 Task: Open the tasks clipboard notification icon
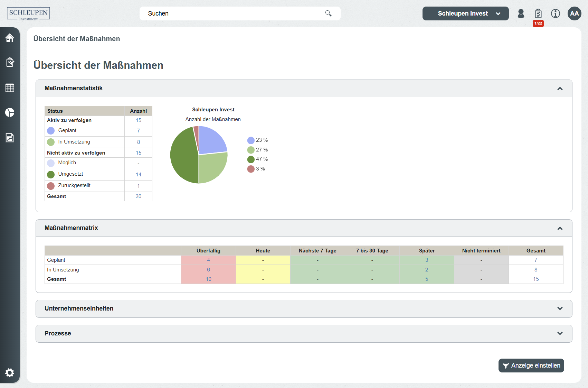pos(538,14)
